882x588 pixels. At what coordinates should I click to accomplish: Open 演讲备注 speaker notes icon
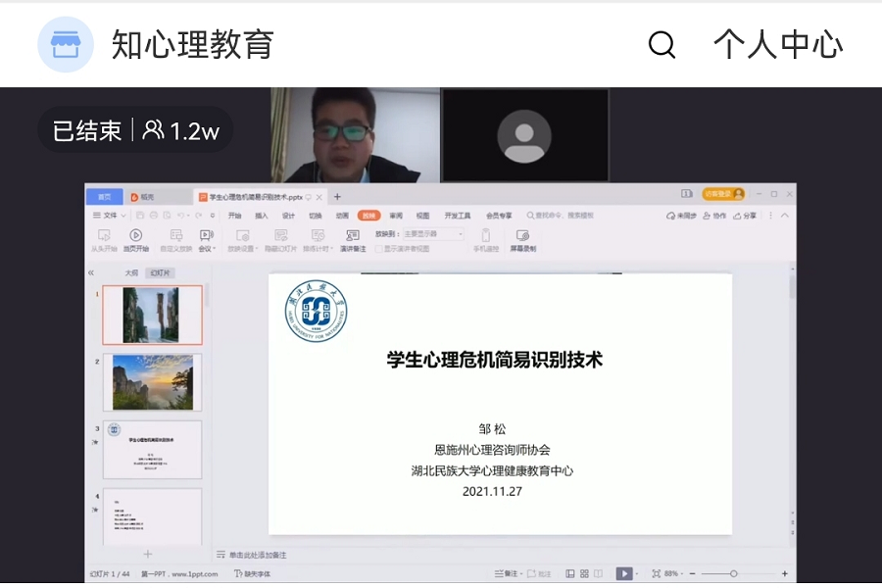pyautogui.click(x=353, y=235)
